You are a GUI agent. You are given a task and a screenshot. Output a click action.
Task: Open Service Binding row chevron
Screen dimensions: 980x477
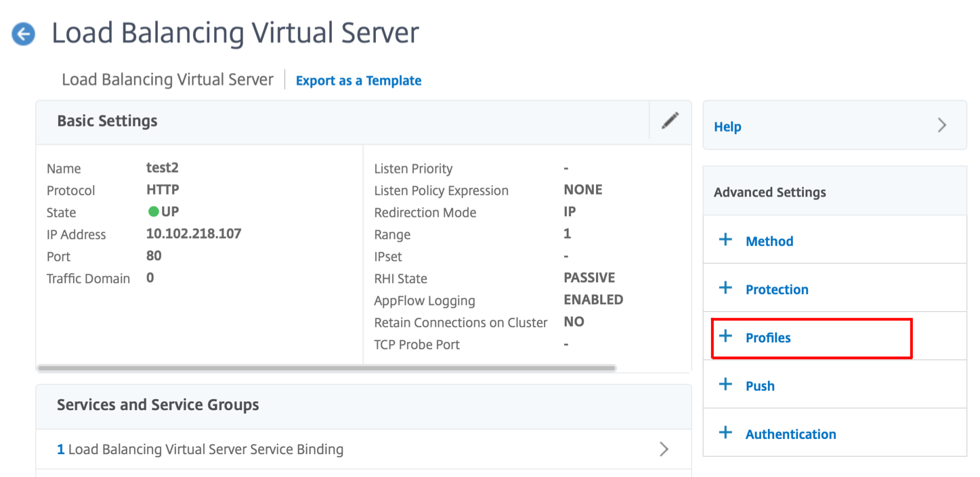664,449
